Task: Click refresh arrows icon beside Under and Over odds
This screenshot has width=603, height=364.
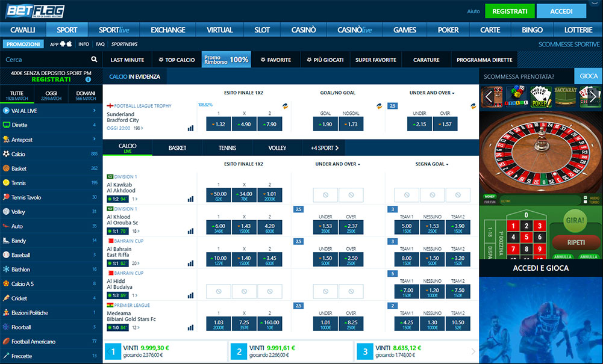Action: 473,106
